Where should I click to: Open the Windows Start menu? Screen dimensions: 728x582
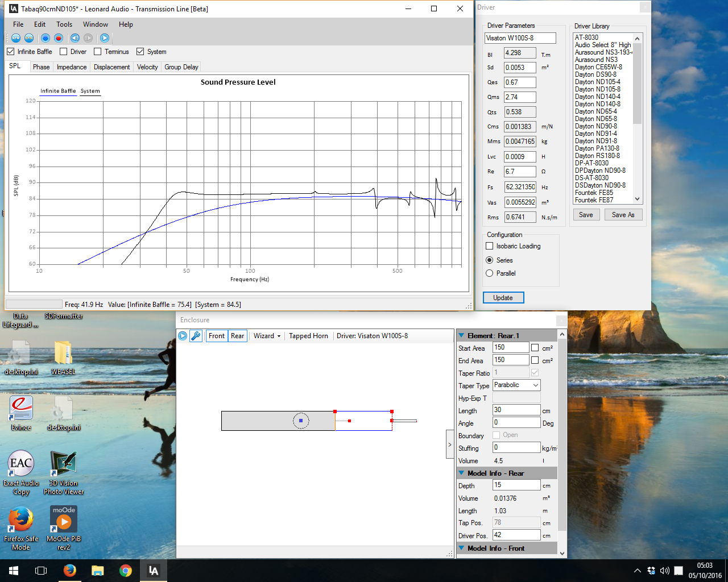[x=14, y=571]
